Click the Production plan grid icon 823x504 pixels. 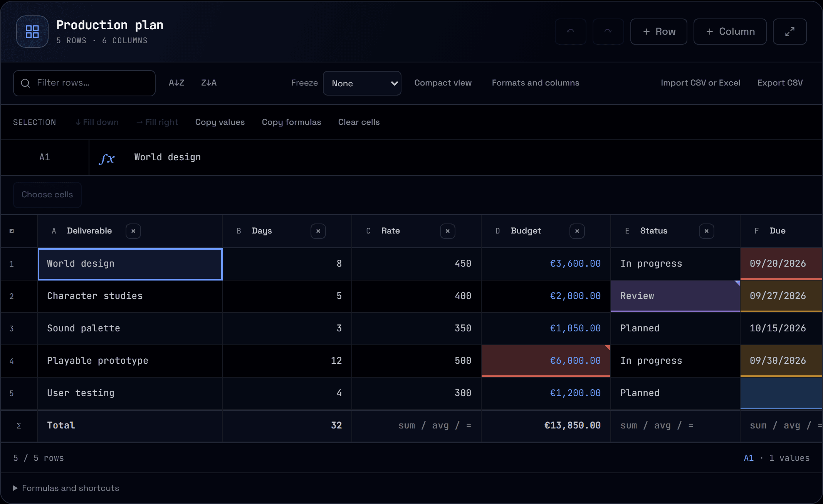(x=32, y=32)
